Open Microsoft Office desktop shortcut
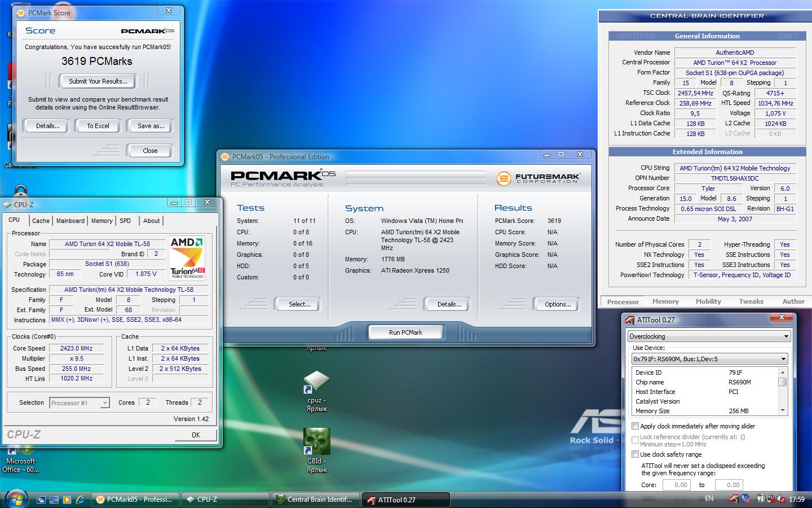 click(x=21, y=460)
